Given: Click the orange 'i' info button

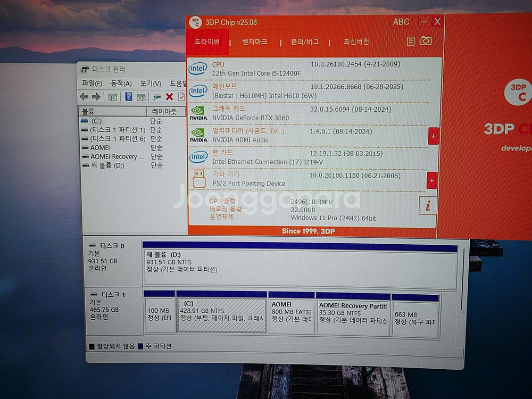Looking at the screenshot, I should (428, 206).
